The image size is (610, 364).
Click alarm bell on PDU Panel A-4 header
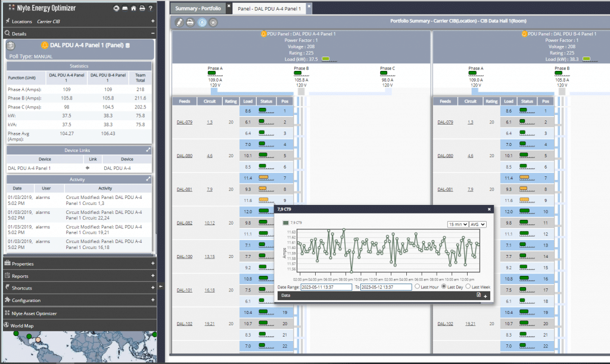pos(264,34)
